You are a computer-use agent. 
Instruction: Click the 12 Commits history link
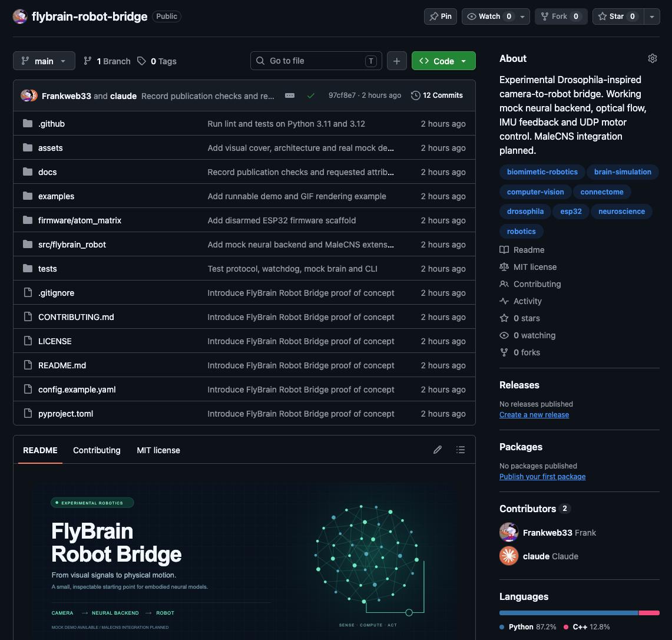click(x=437, y=95)
